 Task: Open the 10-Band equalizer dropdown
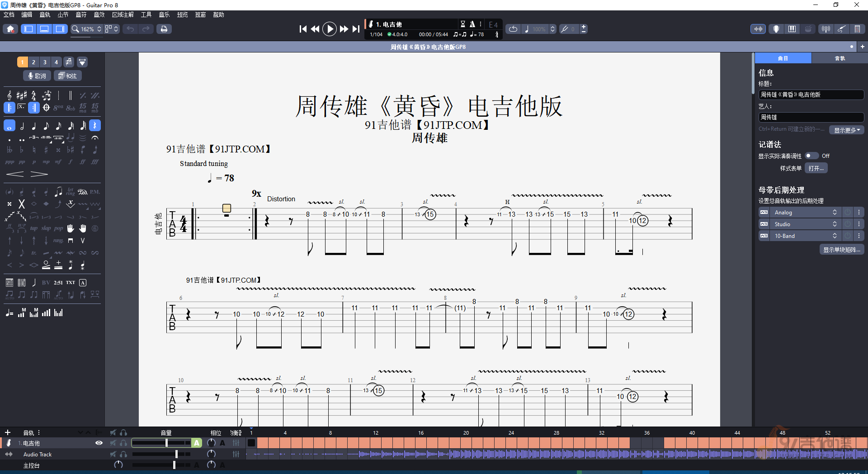805,236
